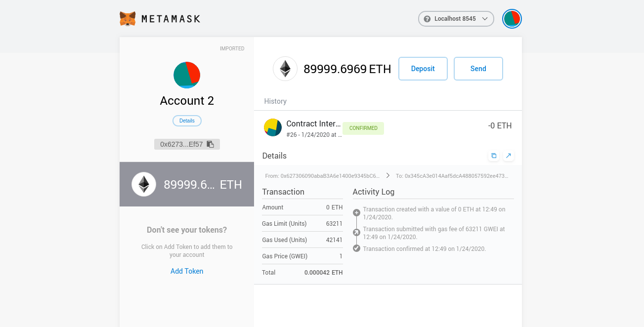Click the contract interaction identicon
This screenshot has width=644, height=327.
(x=272, y=127)
